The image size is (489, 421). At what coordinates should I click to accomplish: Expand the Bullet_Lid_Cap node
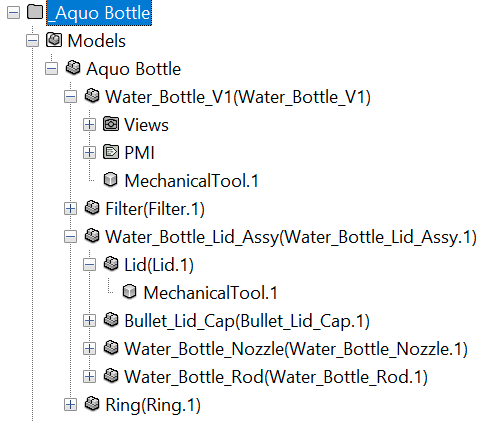tap(89, 321)
